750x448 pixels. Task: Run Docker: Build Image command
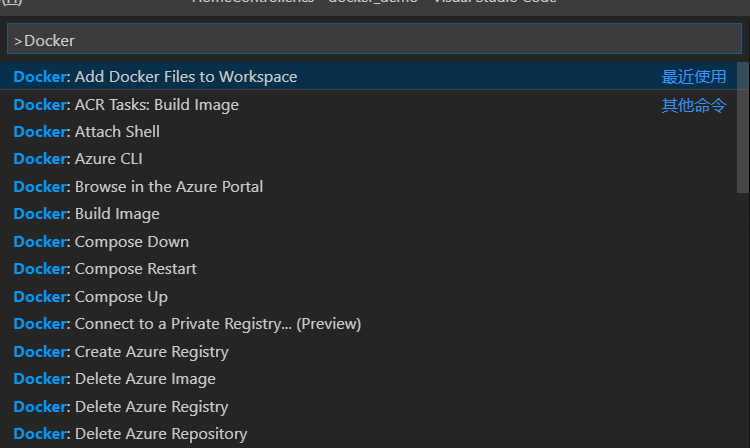[368, 214]
